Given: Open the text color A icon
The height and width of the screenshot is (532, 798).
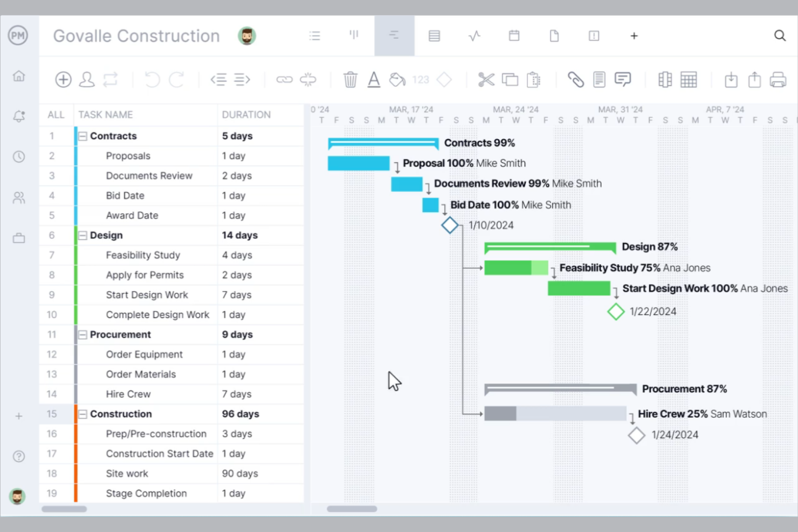Looking at the screenshot, I should tap(374, 80).
